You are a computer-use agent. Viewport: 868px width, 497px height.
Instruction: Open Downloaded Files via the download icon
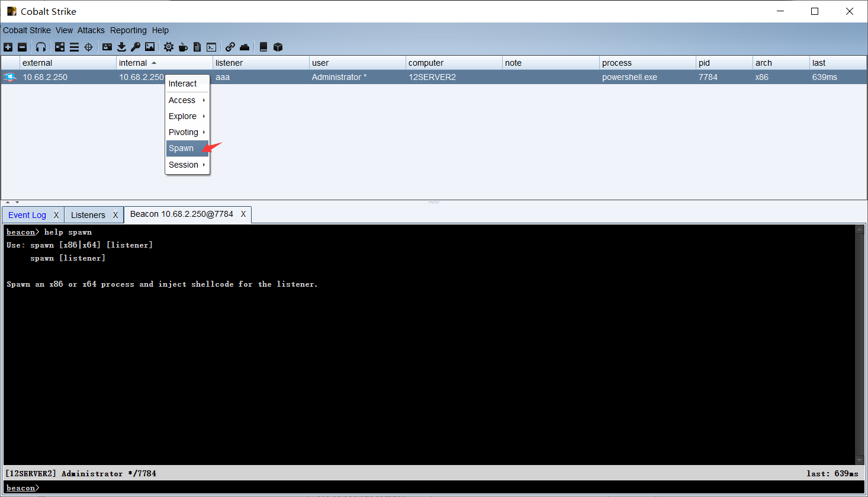121,47
